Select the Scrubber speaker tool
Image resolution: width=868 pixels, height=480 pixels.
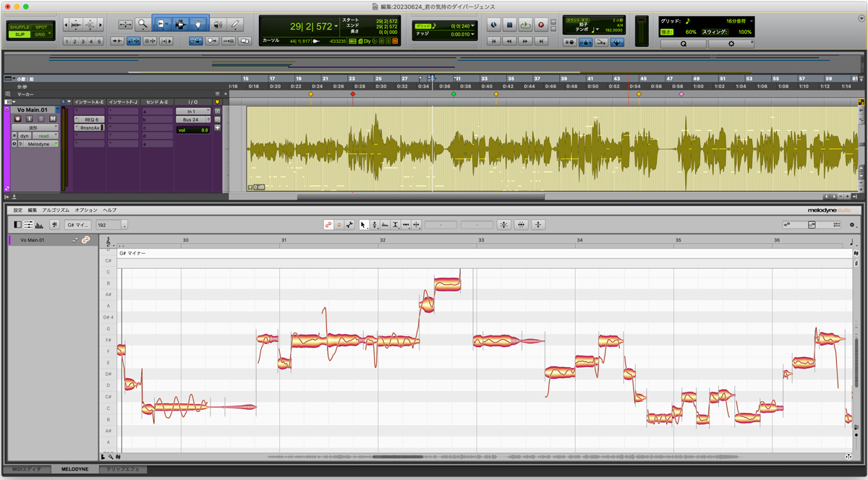[218, 25]
